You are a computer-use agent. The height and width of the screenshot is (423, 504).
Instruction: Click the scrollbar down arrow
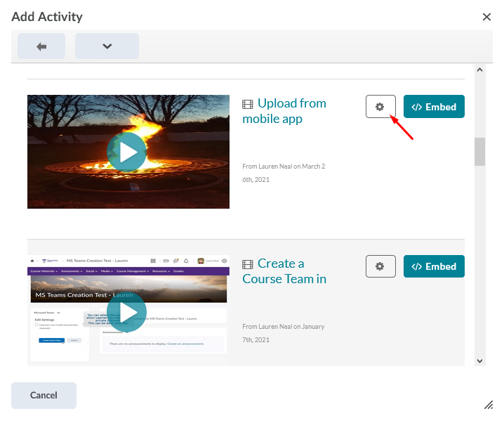pyautogui.click(x=480, y=360)
